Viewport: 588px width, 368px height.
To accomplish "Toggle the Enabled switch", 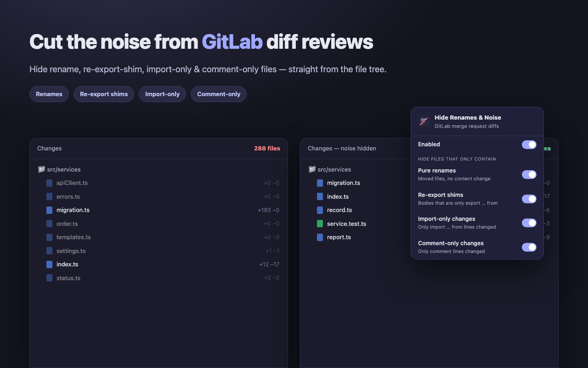I will click(529, 144).
